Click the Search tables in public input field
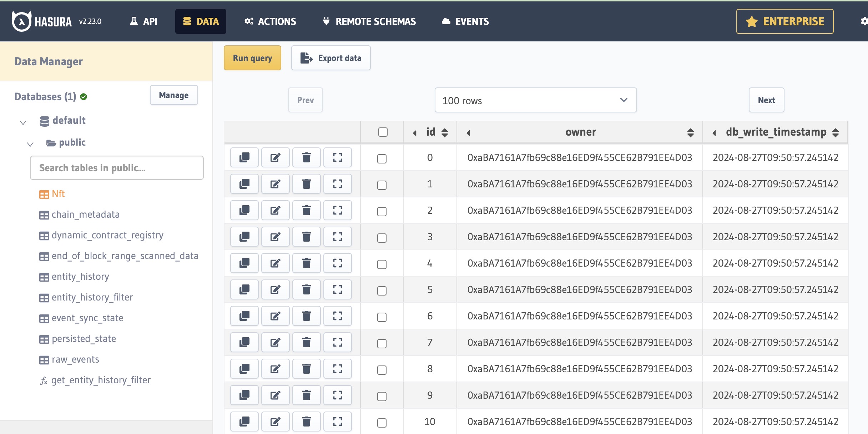This screenshot has width=868, height=434. pyautogui.click(x=117, y=167)
